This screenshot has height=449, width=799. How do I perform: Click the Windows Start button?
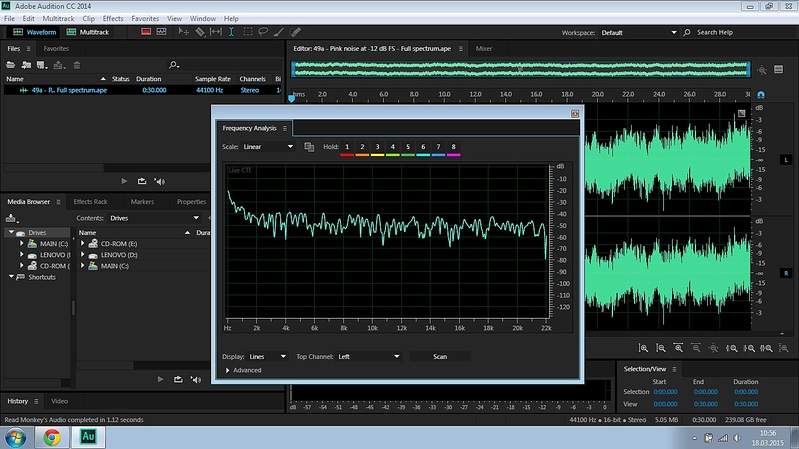15,438
